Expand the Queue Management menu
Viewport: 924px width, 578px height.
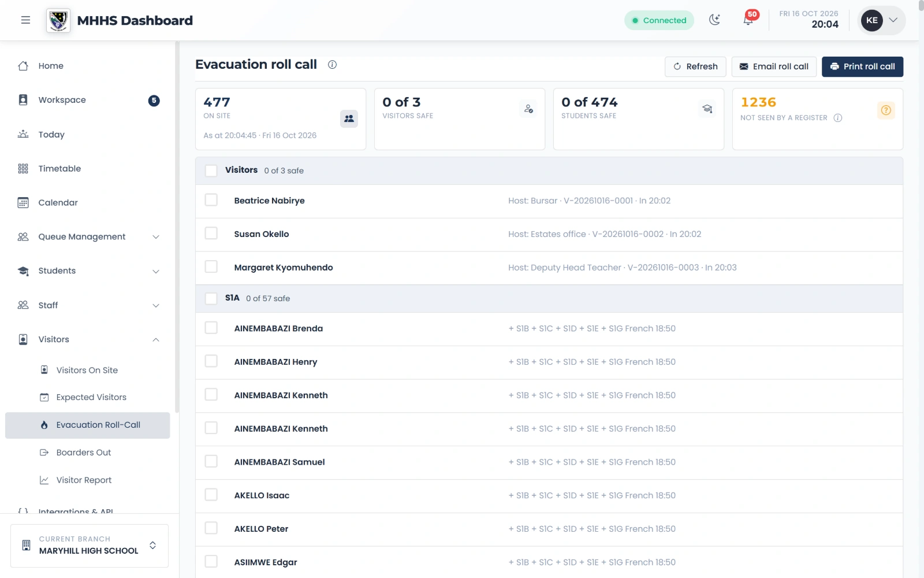pyautogui.click(x=88, y=237)
